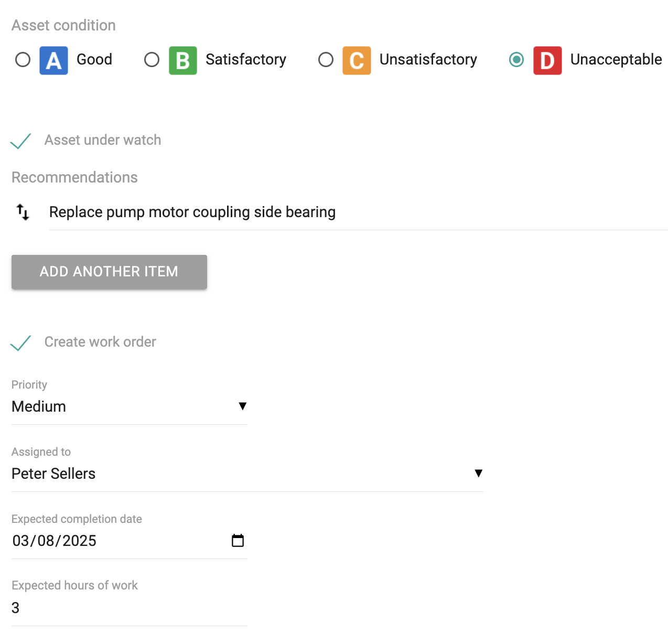Select the Satisfactory condition radio button
Screen dimensions: 668x644
click(152, 60)
